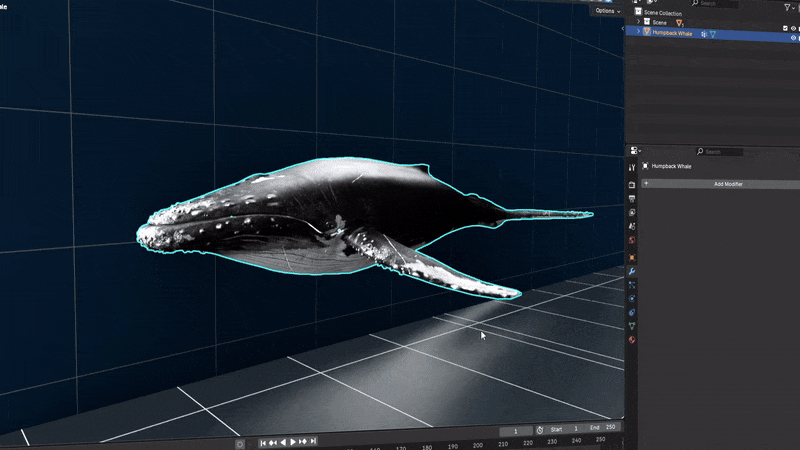Click frame 240 on the timeline ruler
This screenshot has height=450, width=800.
tap(577, 440)
